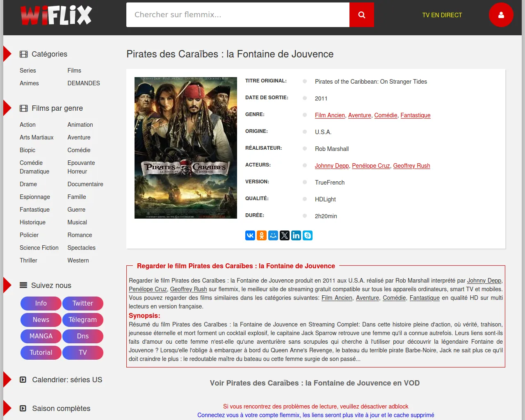Image resolution: width=525 pixels, height=420 pixels.
Task: Select Aventure in the sidebar genres
Action: [x=79, y=137]
